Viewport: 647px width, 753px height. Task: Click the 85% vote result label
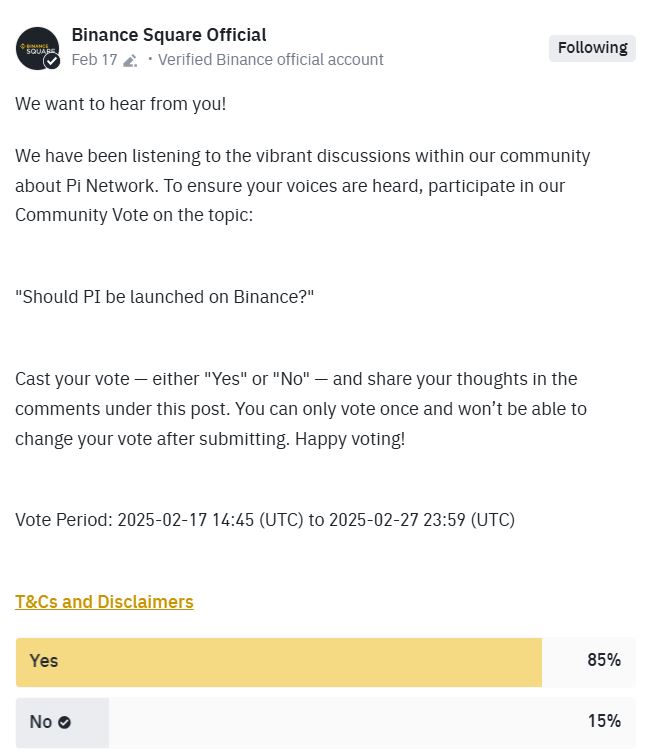[604, 660]
